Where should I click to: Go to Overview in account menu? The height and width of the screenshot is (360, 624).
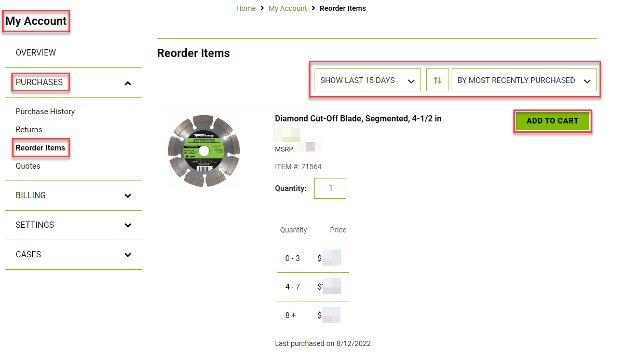(x=36, y=53)
